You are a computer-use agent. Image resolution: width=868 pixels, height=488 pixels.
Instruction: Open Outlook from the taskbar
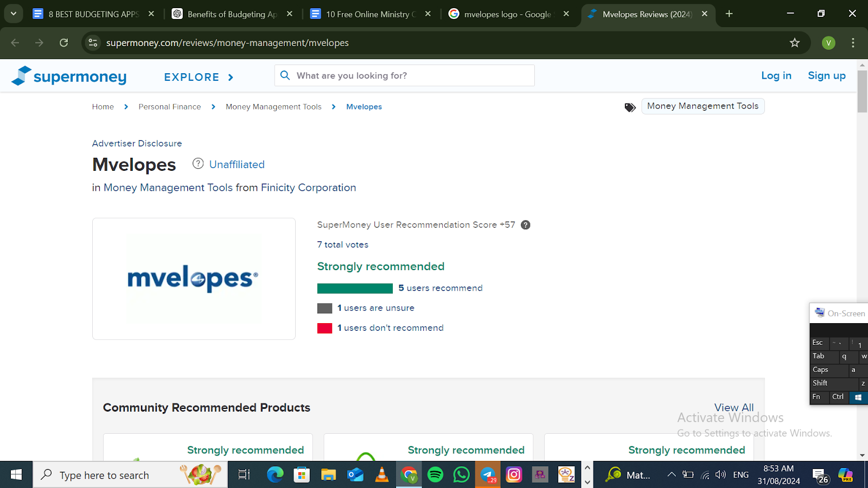pos(355,475)
